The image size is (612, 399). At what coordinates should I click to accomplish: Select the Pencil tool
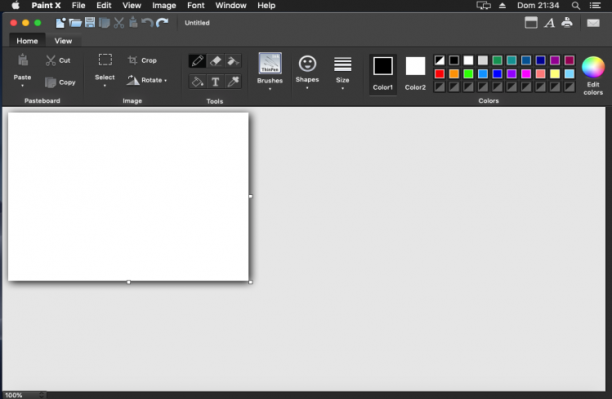(x=197, y=61)
